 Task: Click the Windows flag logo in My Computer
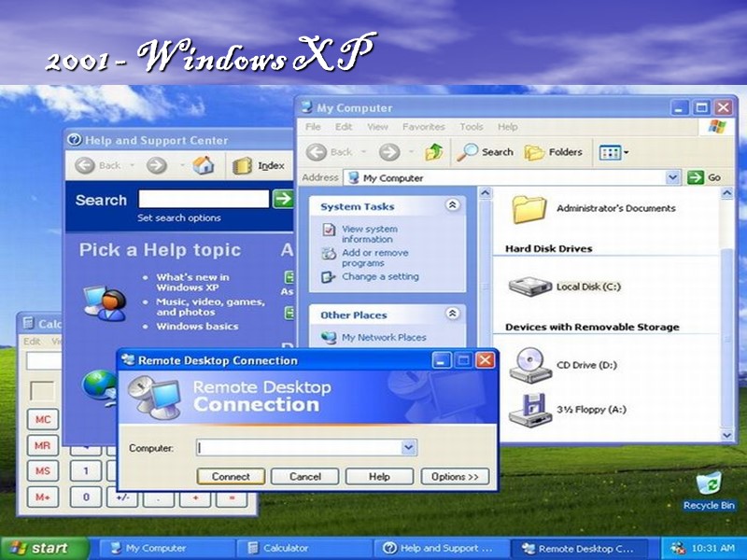point(717,127)
